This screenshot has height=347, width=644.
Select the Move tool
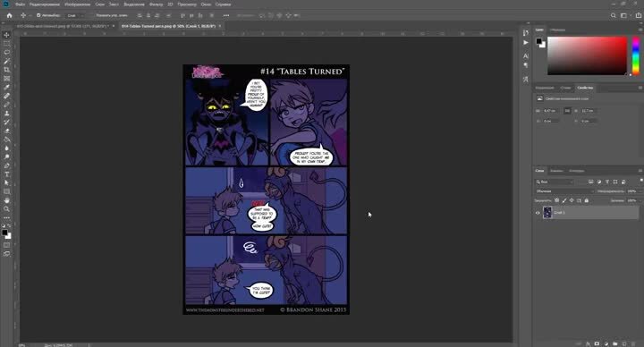click(x=6, y=35)
